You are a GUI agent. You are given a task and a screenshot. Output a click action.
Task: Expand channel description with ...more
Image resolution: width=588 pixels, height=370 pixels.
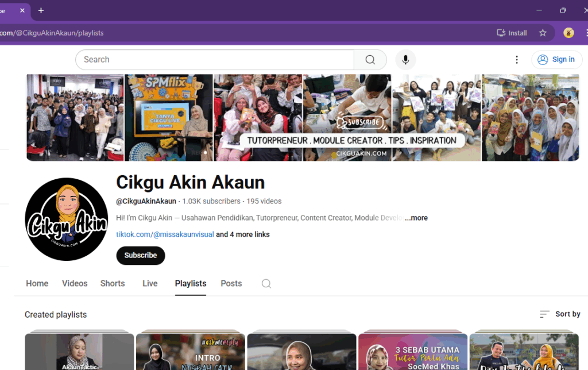click(416, 218)
